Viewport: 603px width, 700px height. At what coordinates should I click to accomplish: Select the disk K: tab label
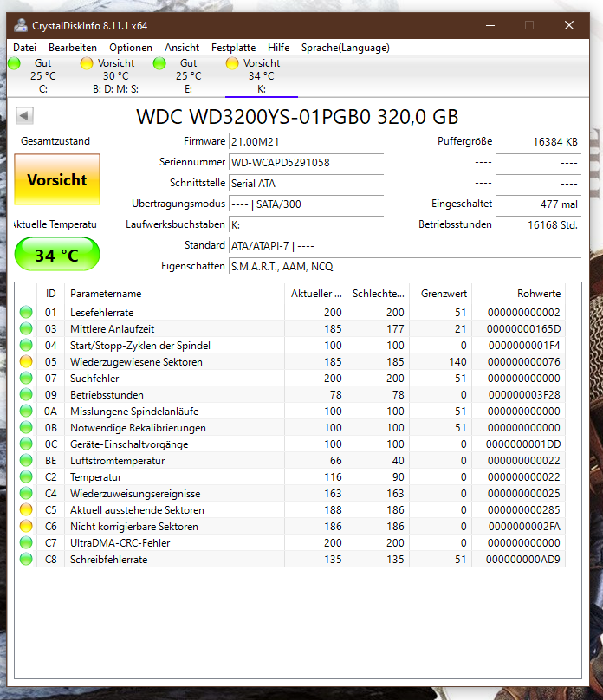262,76
